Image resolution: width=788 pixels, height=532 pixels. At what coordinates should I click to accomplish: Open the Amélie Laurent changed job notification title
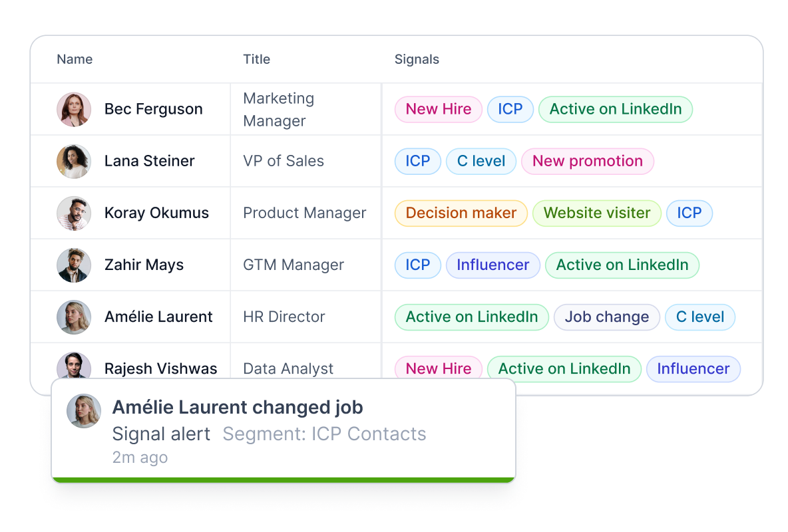pos(238,407)
